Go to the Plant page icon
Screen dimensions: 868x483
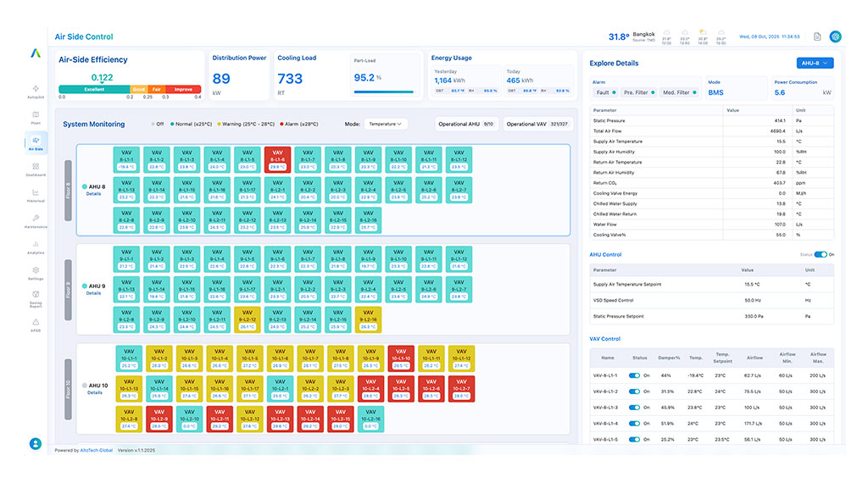(x=36, y=115)
